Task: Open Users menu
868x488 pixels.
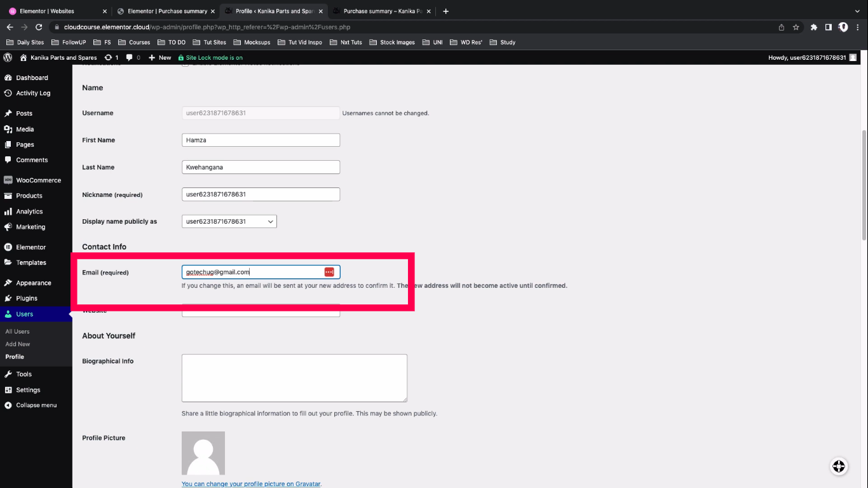Action: (25, 314)
